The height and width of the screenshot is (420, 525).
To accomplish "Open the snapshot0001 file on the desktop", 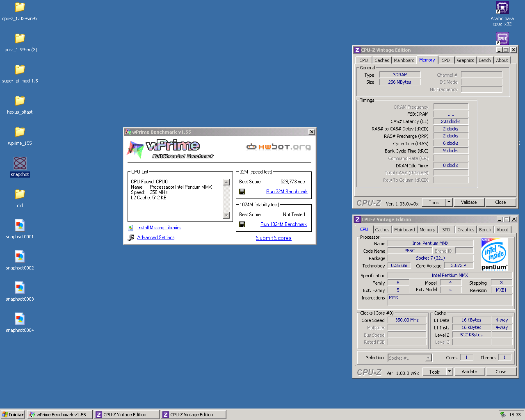I will point(20,226).
